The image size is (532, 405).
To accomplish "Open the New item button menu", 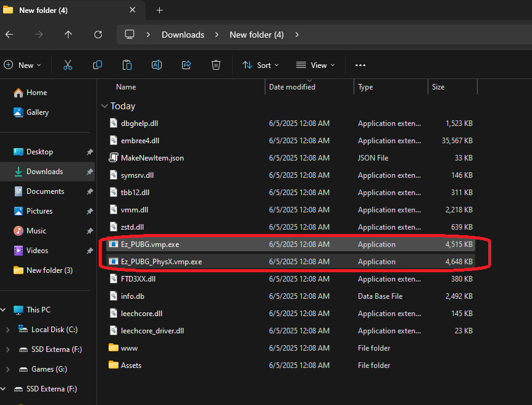I will click(x=23, y=65).
